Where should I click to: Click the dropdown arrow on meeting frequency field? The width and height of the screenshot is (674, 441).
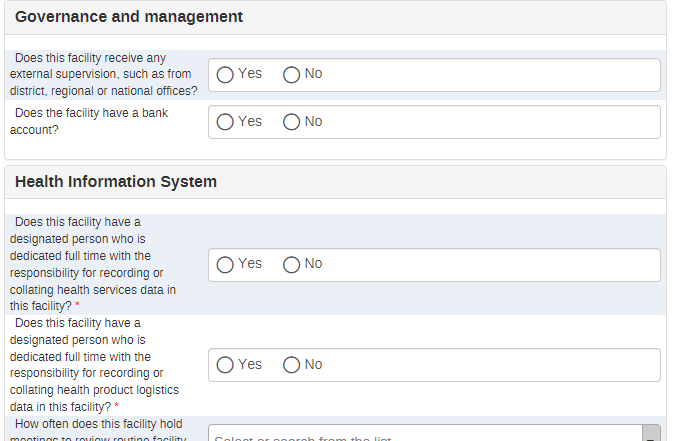click(651, 433)
